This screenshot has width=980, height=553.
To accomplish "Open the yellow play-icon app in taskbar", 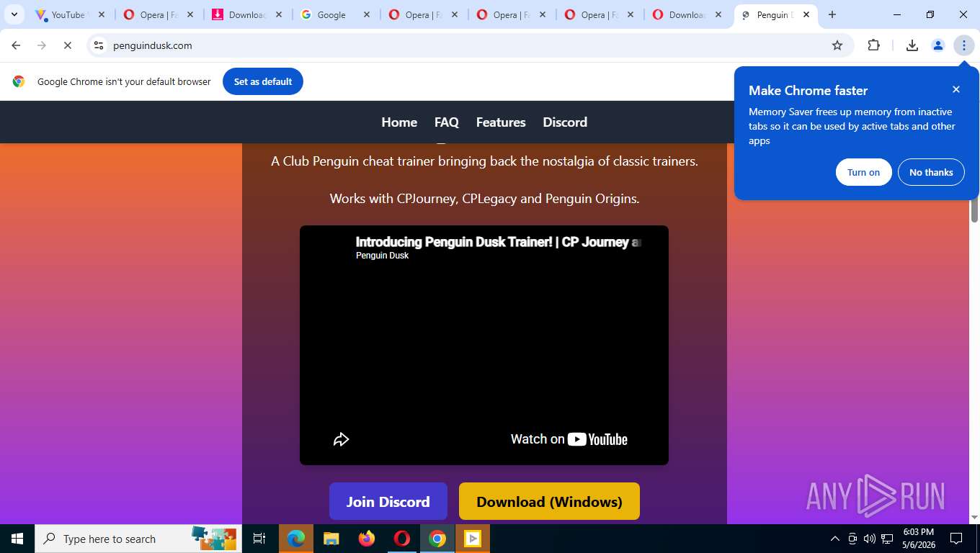I will 473,539.
